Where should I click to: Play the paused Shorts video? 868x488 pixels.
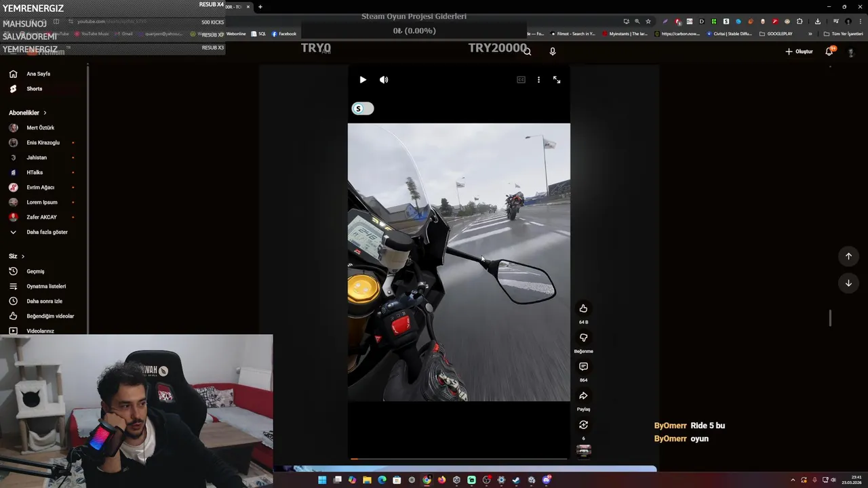click(x=363, y=80)
